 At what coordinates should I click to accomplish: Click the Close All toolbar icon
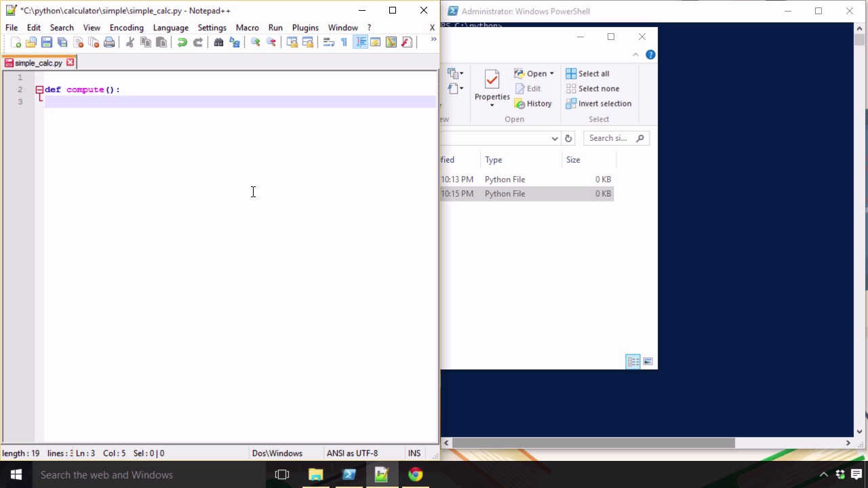[x=94, y=42]
